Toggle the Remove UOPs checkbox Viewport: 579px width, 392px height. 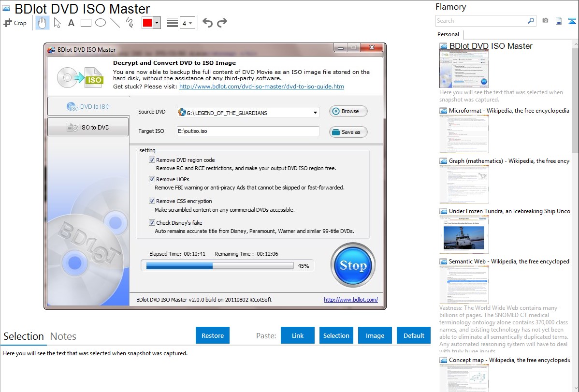152,179
